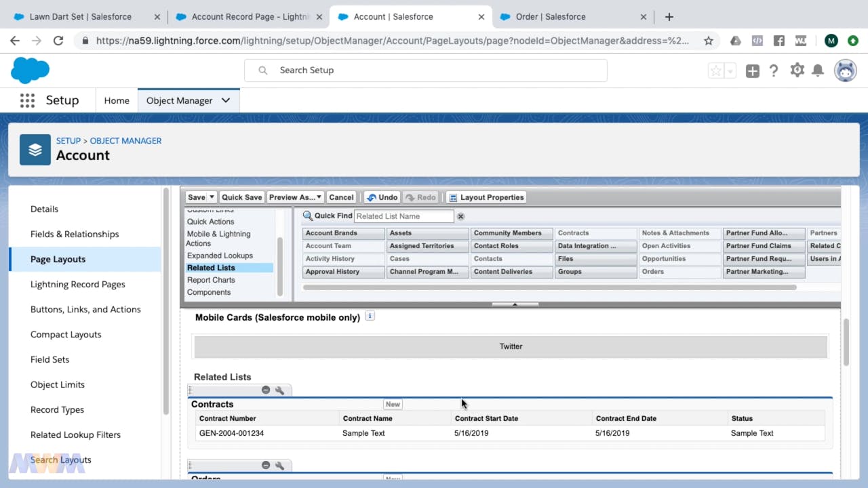
Task: Click the Facebook extension icon
Action: [x=779, y=41]
